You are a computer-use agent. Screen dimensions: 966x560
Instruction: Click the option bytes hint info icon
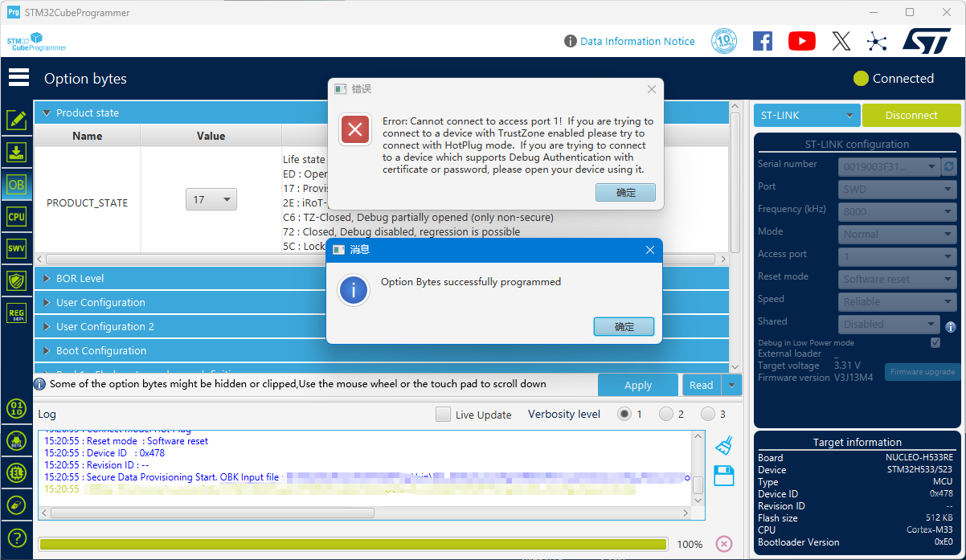point(39,384)
